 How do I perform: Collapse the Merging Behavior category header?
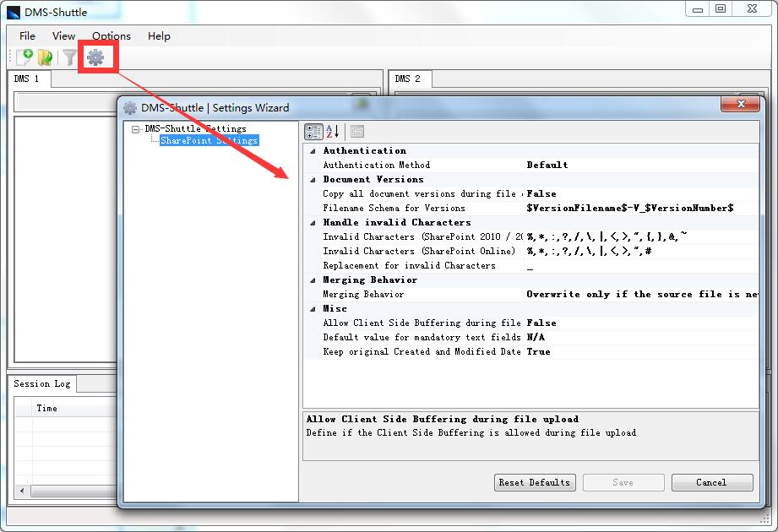tap(313, 280)
